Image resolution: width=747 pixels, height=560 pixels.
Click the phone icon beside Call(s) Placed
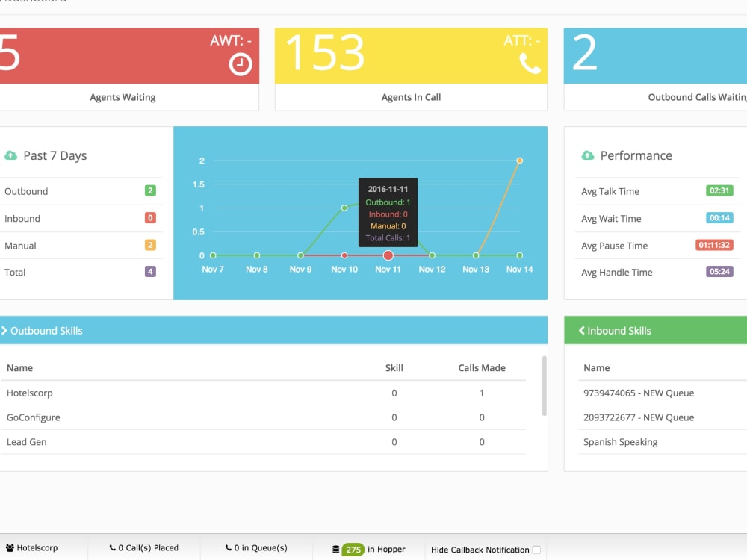[113, 547]
